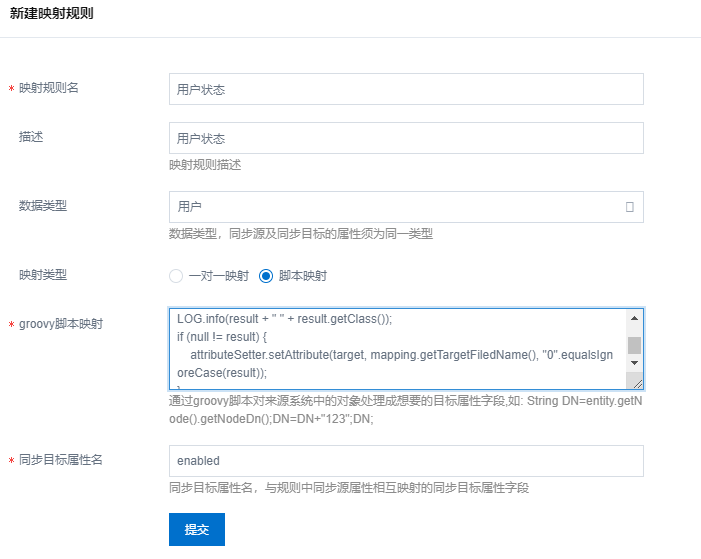
Task: Click the 映射规则名 input field
Action: click(406, 89)
